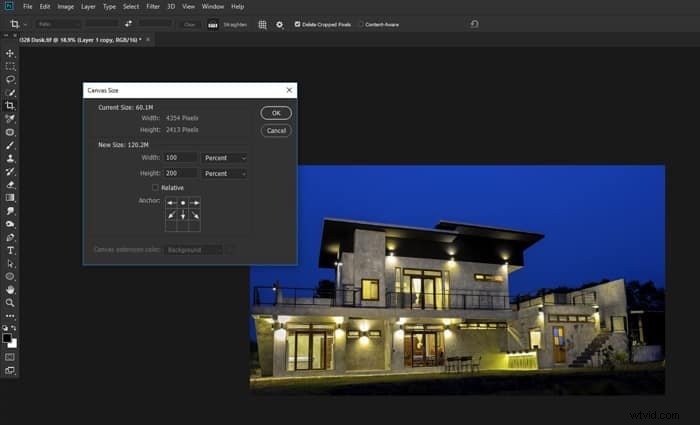Change the screen mode
Viewport: 700px width, 425px height.
coord(10,370)
